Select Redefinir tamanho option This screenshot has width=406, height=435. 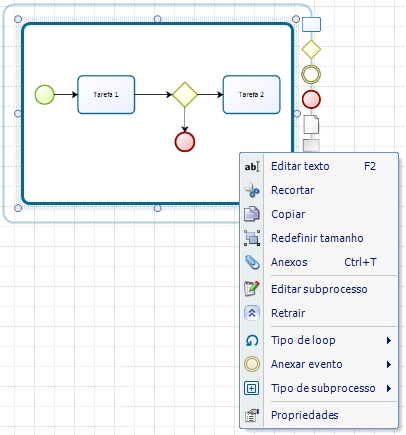319,238
